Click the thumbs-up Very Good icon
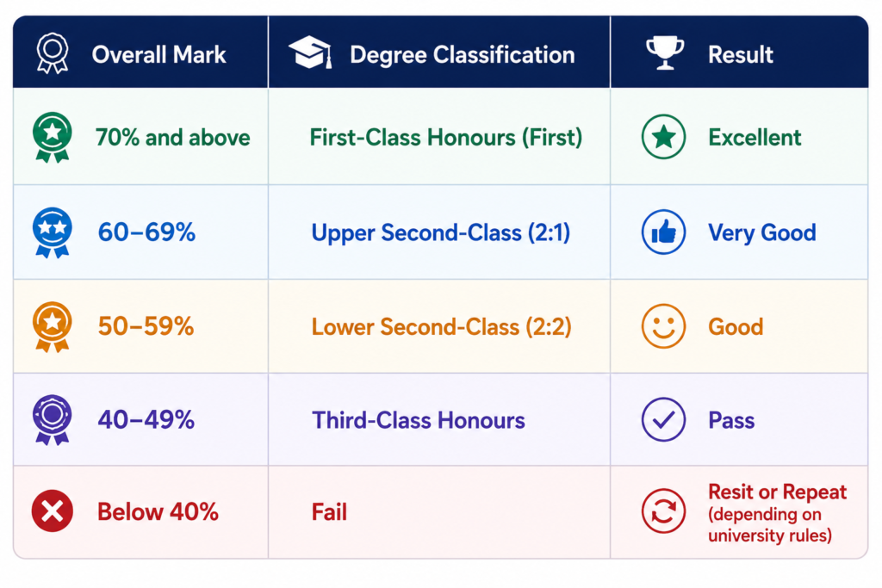This screenshot has height=588, width=882. click(x=664, y=232)
